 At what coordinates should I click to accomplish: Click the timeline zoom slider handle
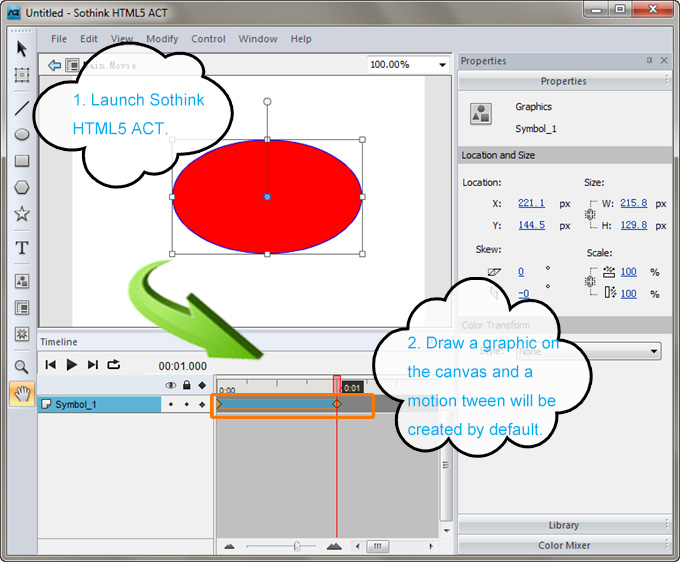297,546
